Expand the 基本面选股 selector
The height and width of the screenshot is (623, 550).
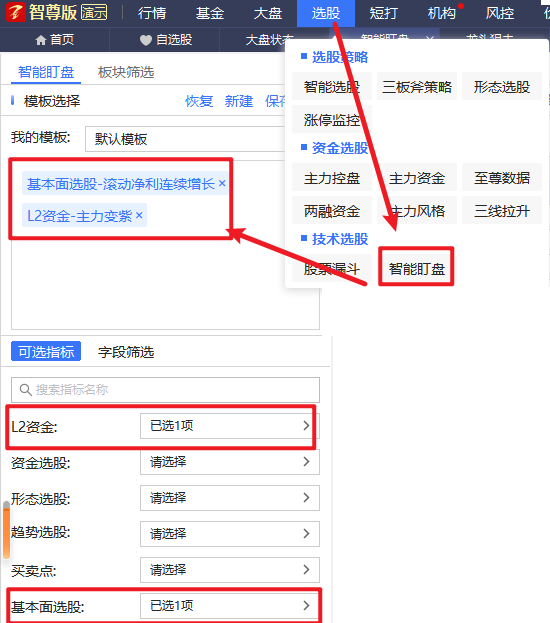click(x=230, y=606)
